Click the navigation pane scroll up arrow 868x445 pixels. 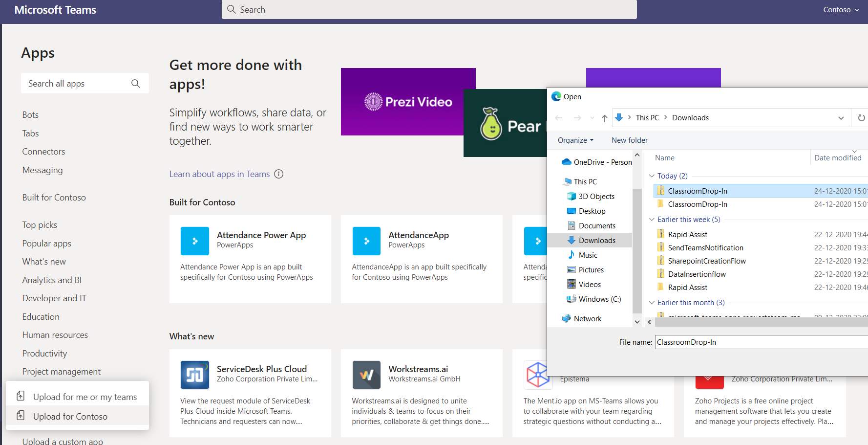[637, 155]
